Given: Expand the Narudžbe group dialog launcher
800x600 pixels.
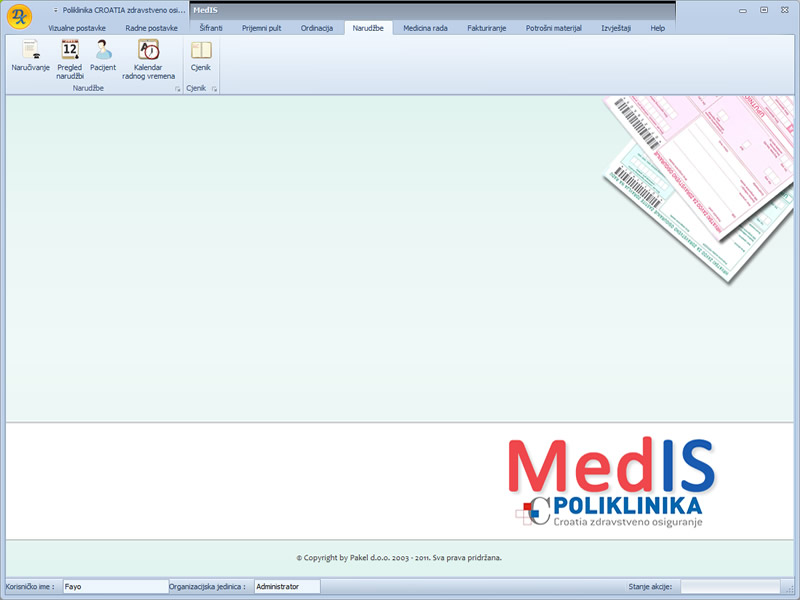Looking at the screenshot, I should 177,90.
